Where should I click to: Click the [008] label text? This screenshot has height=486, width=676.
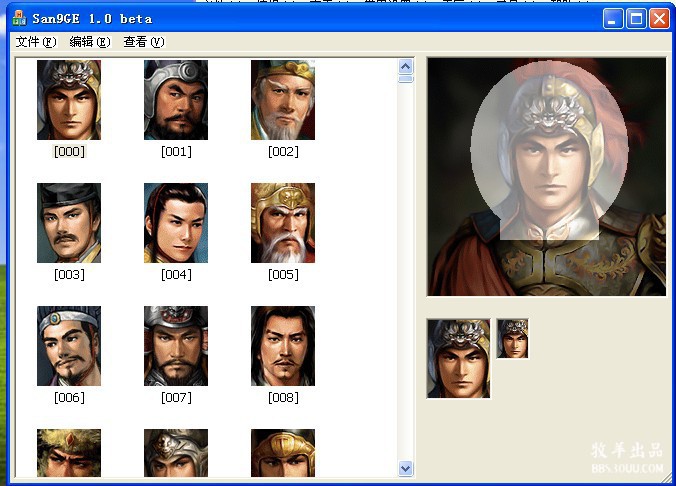[x=283, y=398]
